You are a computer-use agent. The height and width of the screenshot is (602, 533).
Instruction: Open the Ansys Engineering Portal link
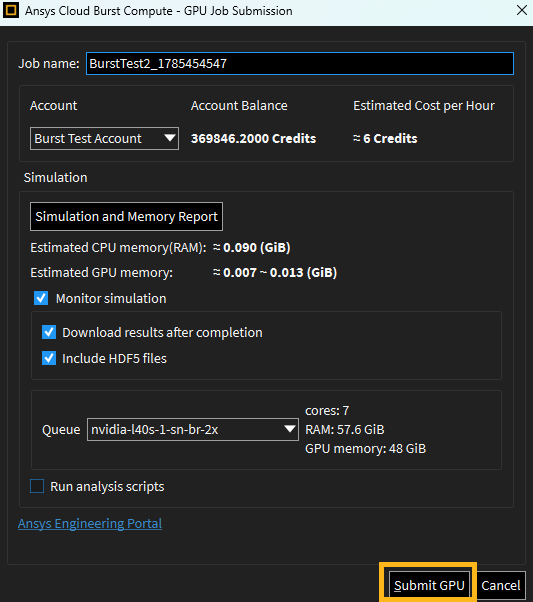(x=90, y=523)
